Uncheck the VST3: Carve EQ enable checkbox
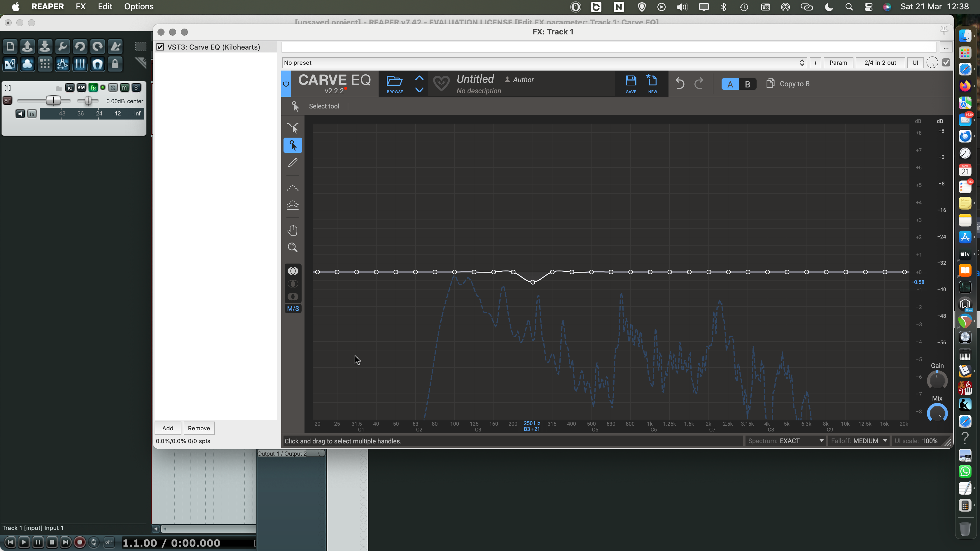 (160, 47)
